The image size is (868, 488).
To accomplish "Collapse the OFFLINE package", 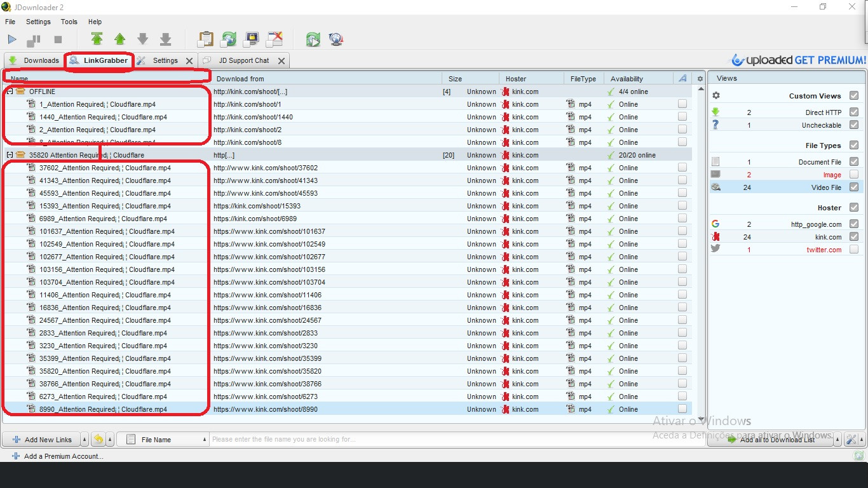I will (x=10, y=91).
